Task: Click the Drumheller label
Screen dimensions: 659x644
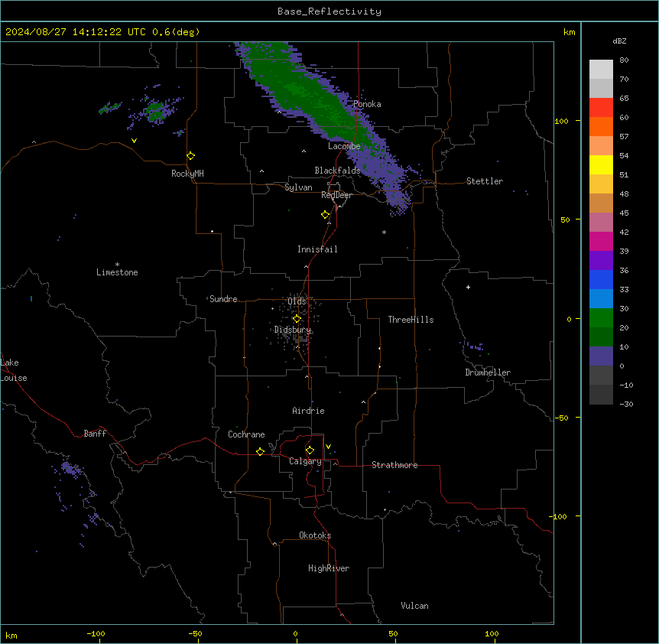Action: (488, 372)
